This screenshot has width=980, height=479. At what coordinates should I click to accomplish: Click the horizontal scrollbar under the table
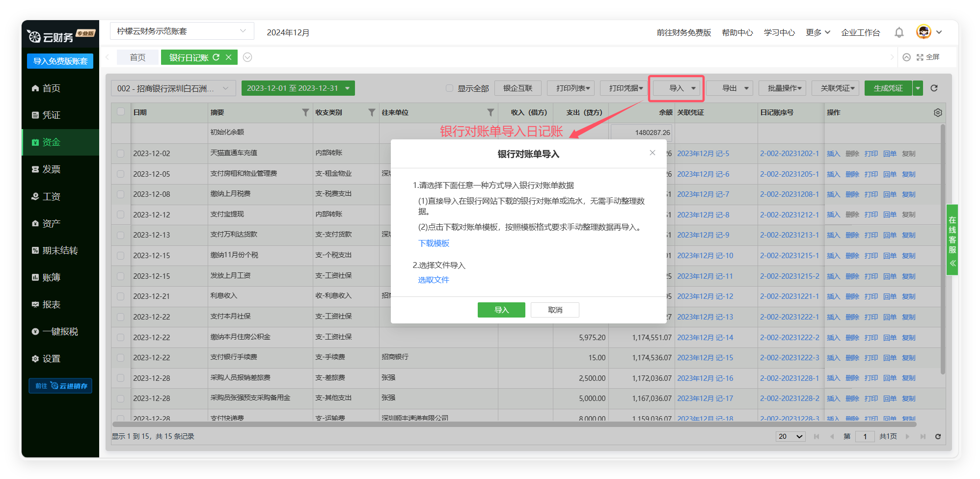pos(513,424)
